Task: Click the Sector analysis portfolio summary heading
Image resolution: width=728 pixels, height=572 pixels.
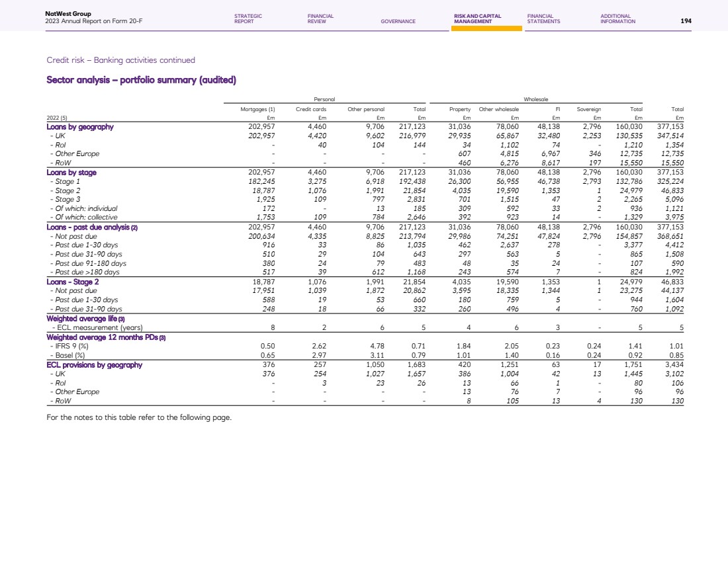Action: (141, 81)
